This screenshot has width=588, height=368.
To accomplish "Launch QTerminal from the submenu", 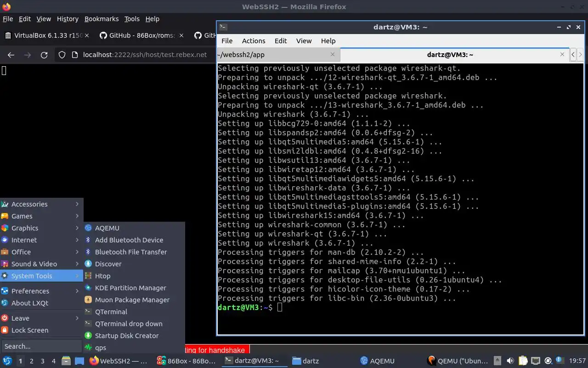I will point(134,312).
